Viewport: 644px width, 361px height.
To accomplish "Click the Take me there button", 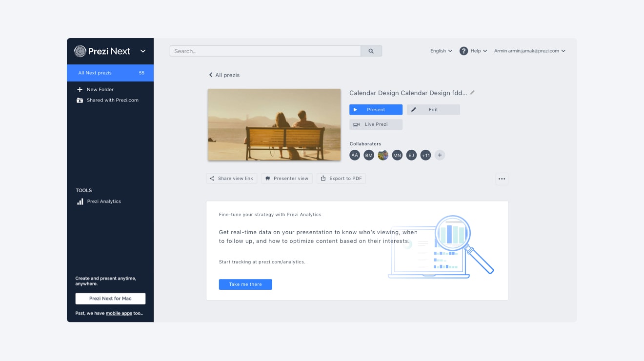I will click(245, 284).
